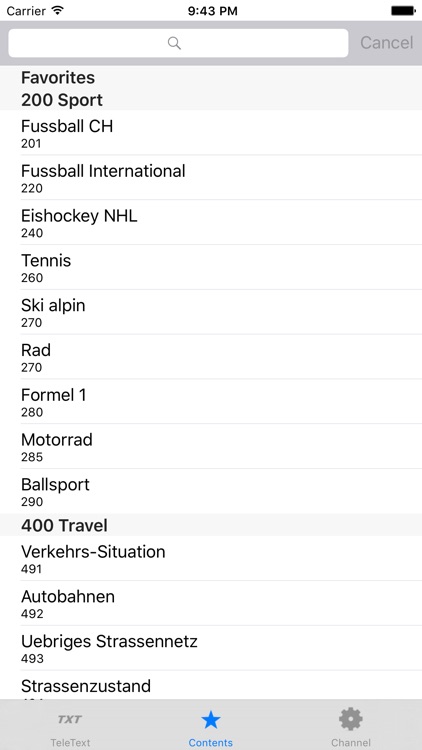Tap the battery indicator in status bar
422x750 pixels.
pyautogui.click(x=403, y=11)
